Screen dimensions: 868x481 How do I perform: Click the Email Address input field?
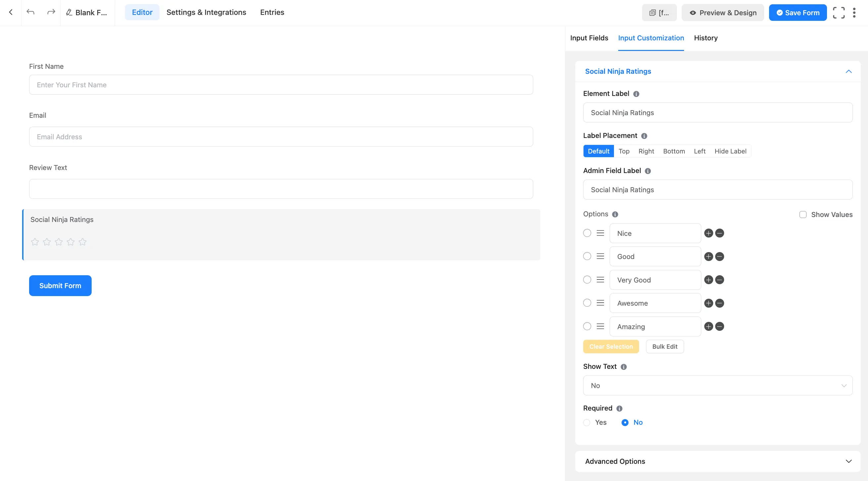pyautogui.click(x=281, y=137)
